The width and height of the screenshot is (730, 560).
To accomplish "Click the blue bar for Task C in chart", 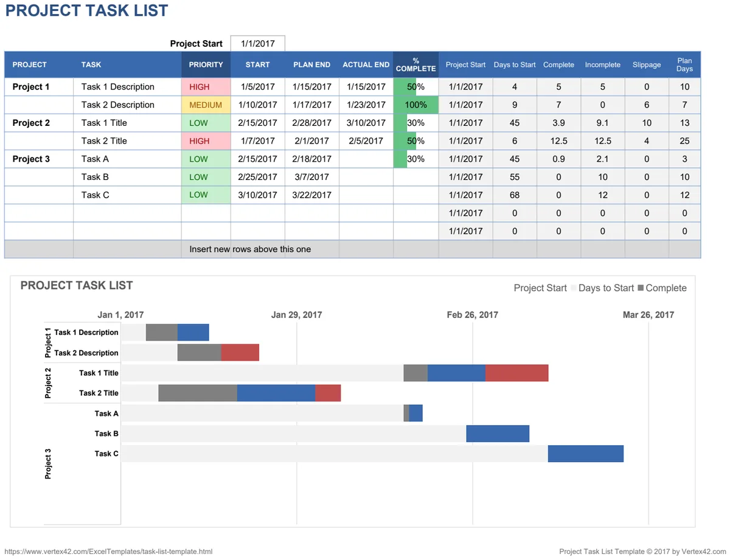I will click(586, 454).
